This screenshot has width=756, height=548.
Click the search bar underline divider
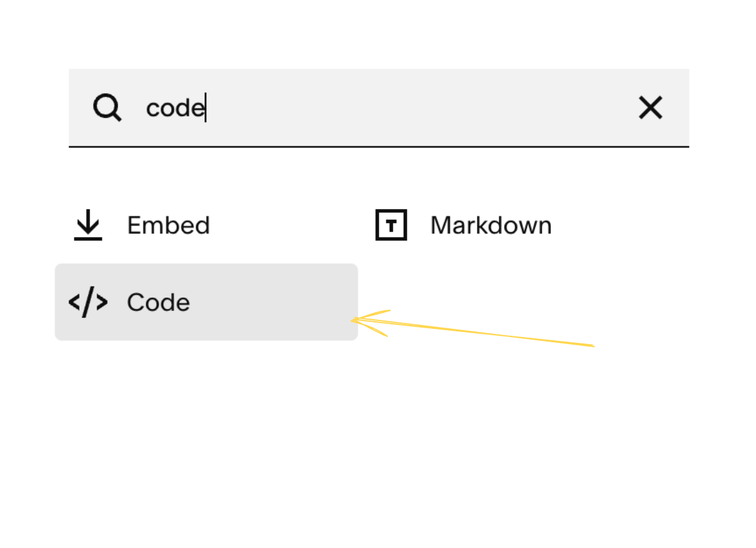378,147
